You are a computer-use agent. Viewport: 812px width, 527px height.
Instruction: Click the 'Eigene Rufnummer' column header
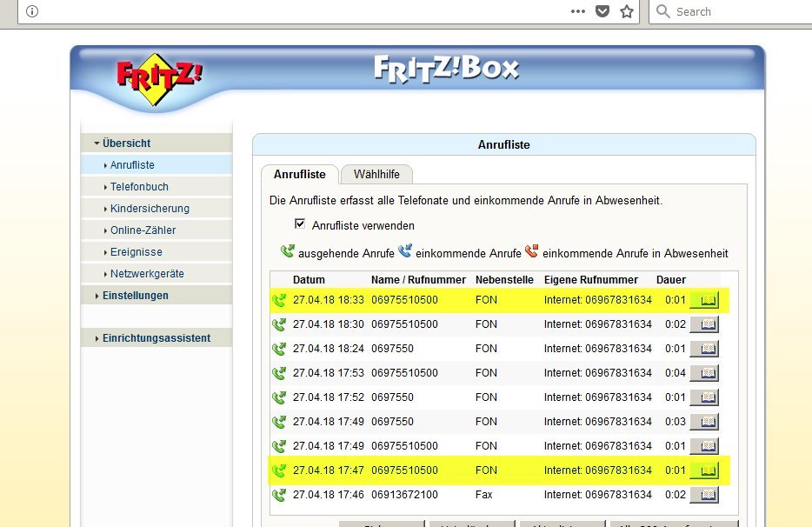coord(591,280)
